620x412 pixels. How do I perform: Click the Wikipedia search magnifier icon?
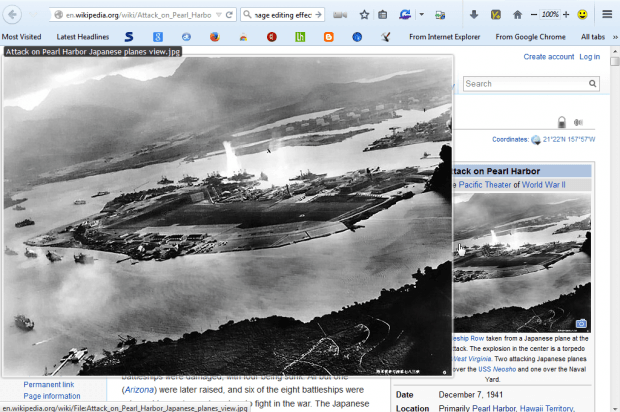[592, 83]
